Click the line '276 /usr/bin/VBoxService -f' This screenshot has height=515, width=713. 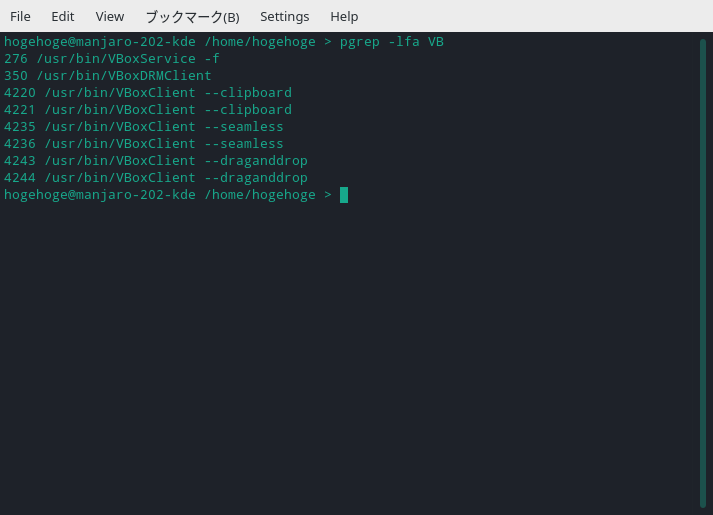pyautogui.click(x=112, y=59)
